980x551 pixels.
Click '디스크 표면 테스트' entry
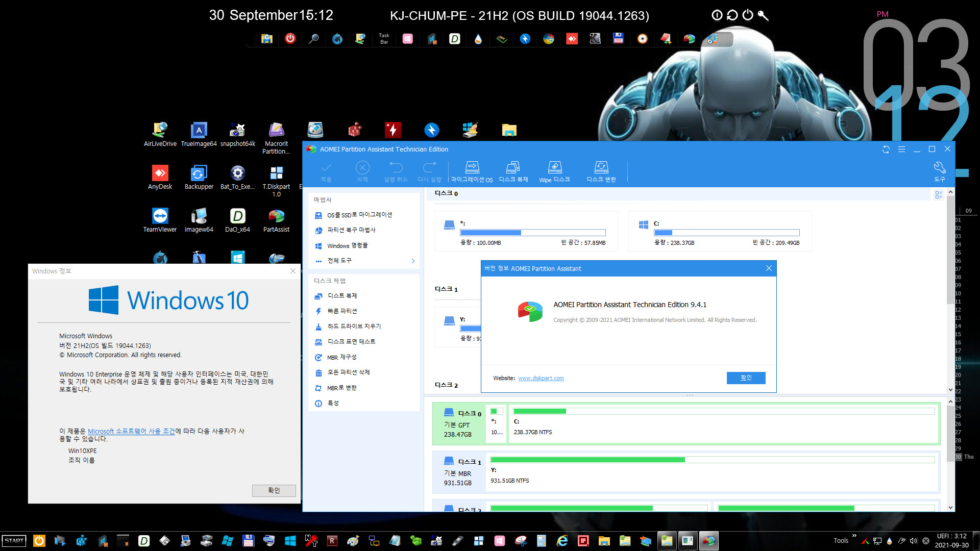[x=351, y=342]
